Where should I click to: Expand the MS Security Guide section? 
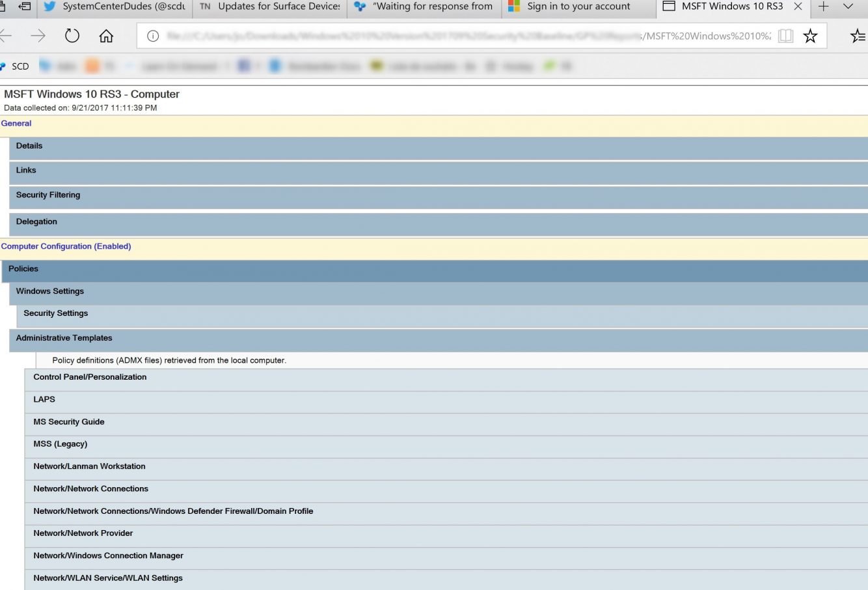[x=69, y=422]
